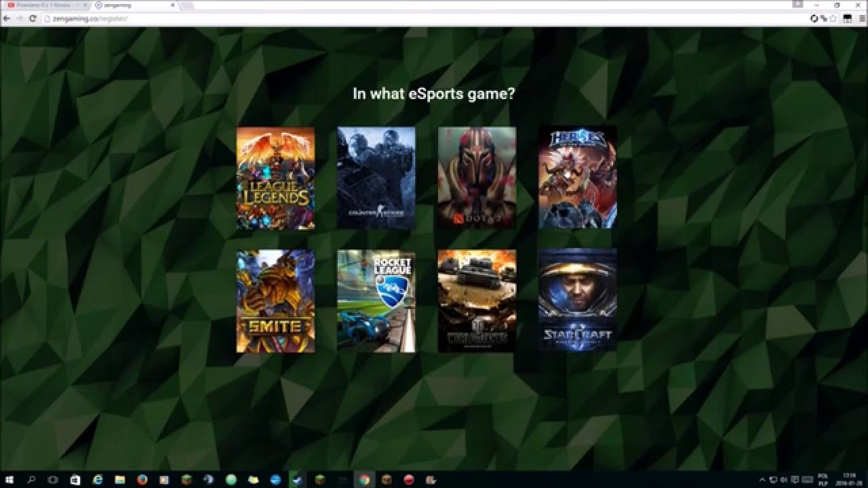Screen dimensions: 868x488
Task: Choose the Dota 2 game card
Action: point(477,178)
